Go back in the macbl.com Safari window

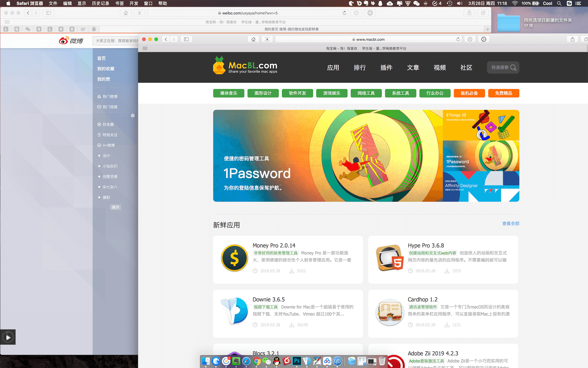click(166, 39)
